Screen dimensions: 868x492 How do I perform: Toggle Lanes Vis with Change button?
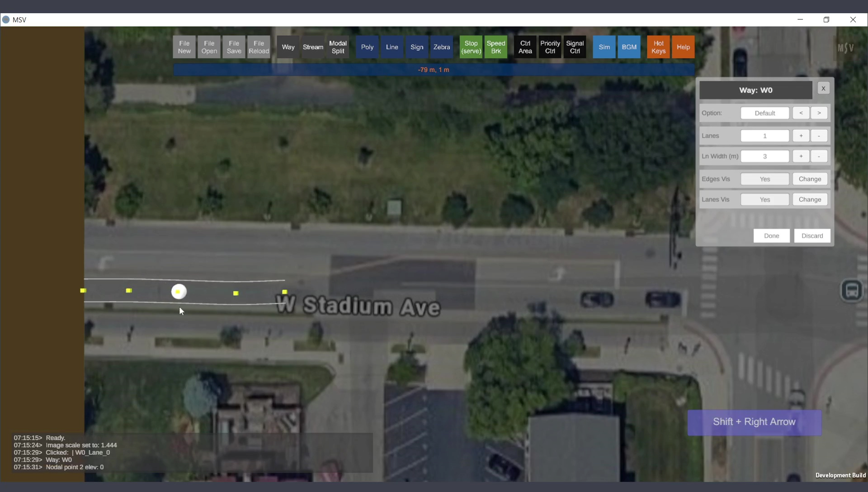pyautogui.click(x=810, y=199)
